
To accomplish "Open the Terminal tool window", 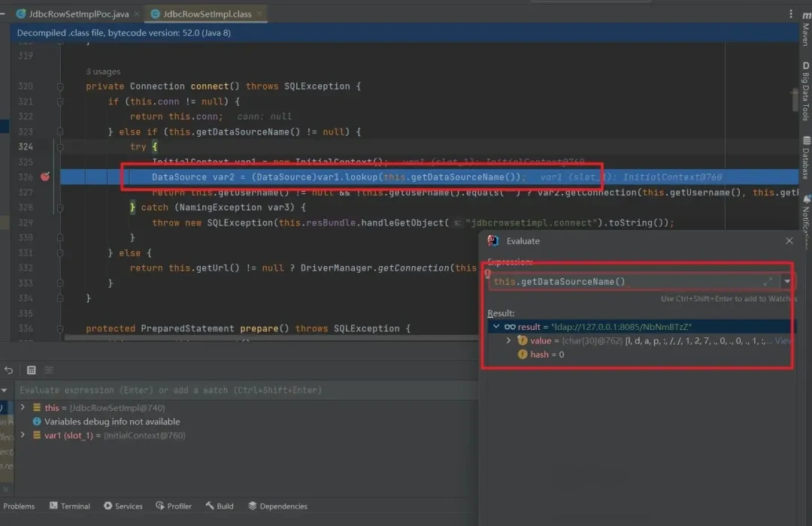I will tap(70, 506).
